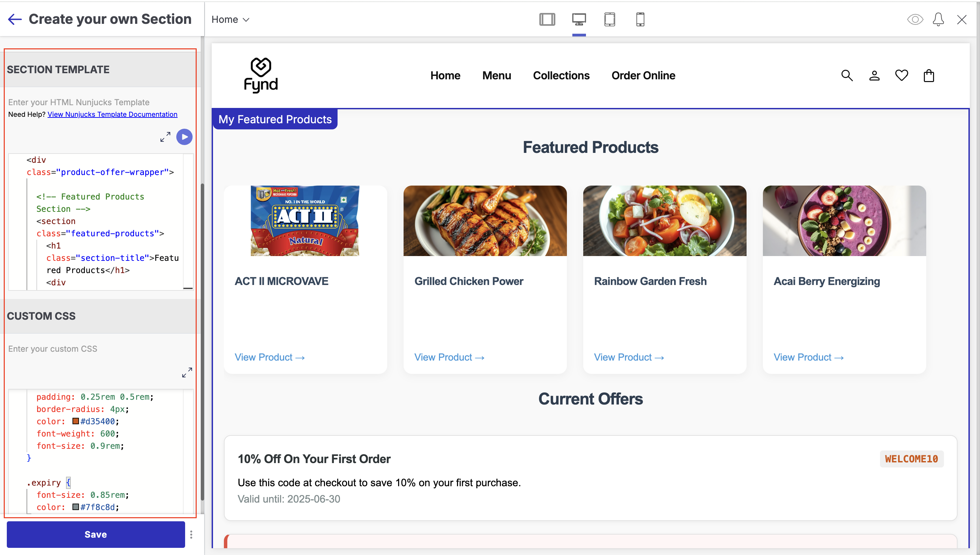Viewport: 980px width, 555px height.
Task: Run the template with play button
Action: pyautogui.click(x=184, y=137)
